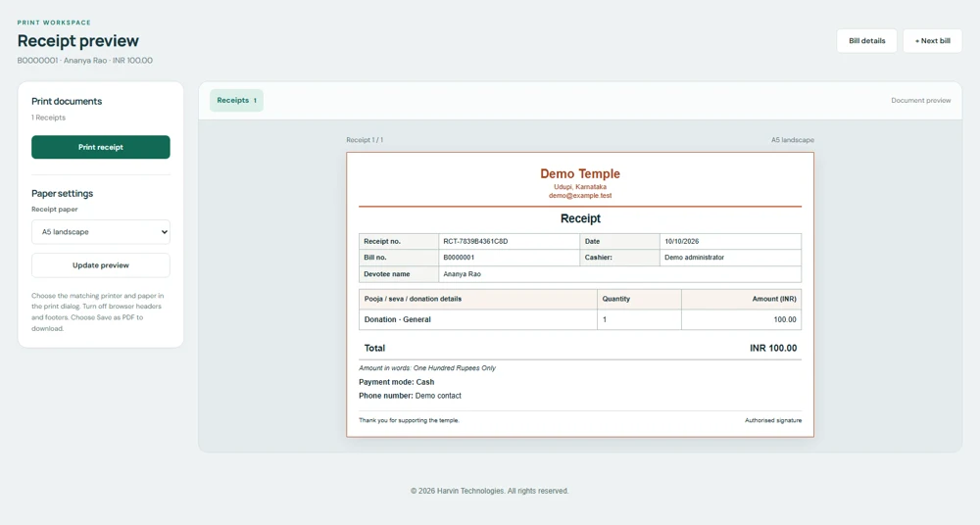
Task: Click the Harvin Technologies copyright footer
Action: pyautogui.click(x=489, y=492)
